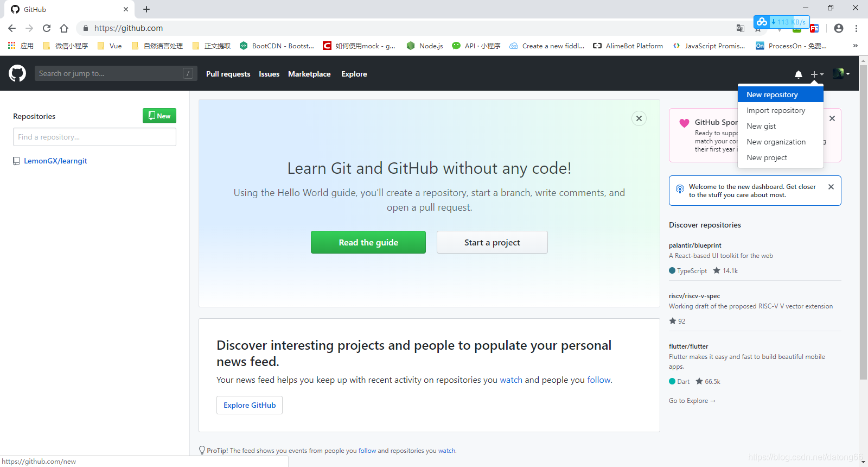Open the notifications bell

click(799, 74)
